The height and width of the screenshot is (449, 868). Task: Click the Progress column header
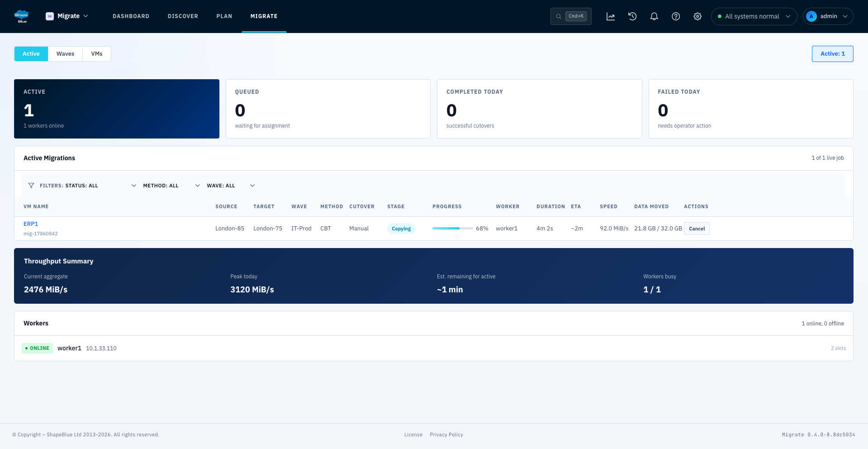pos(447,206)
